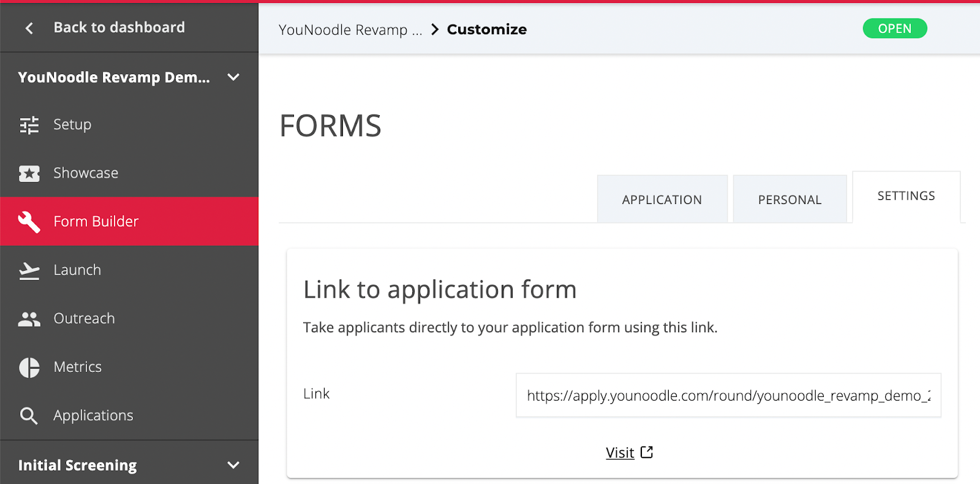This screenshot has height=484, width=980.
Task: Click the external link icon beside Visit
Action: tap(647, 452)
